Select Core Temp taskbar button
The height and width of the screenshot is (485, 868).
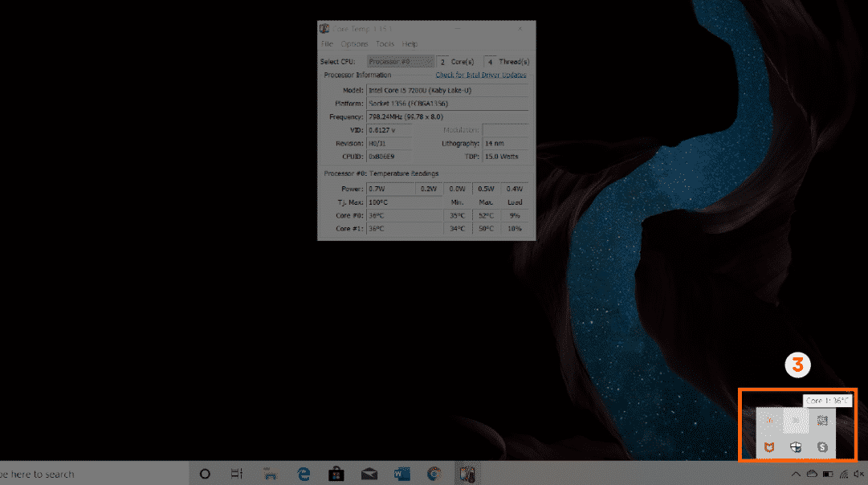(467, 474)
